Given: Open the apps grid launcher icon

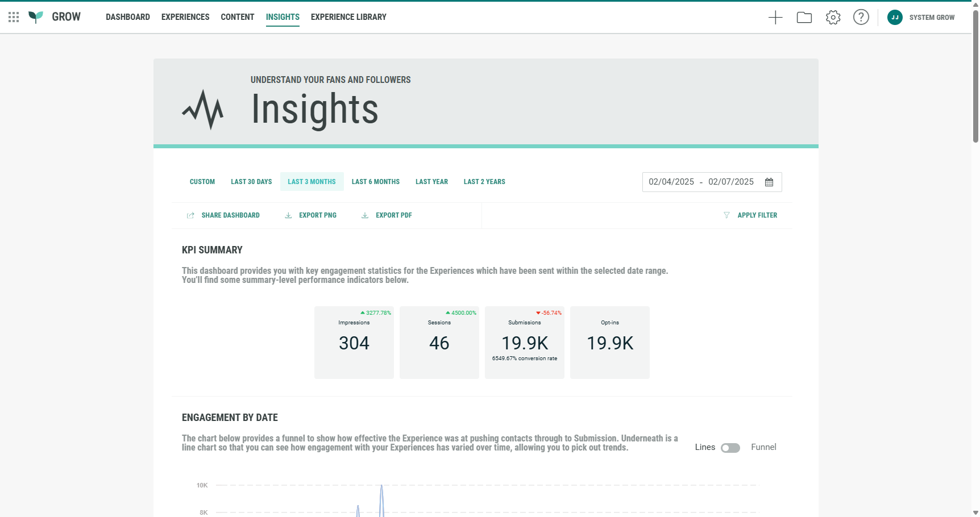Looking at the screenshot, I should pyautogui.click(x=14, y=17).
